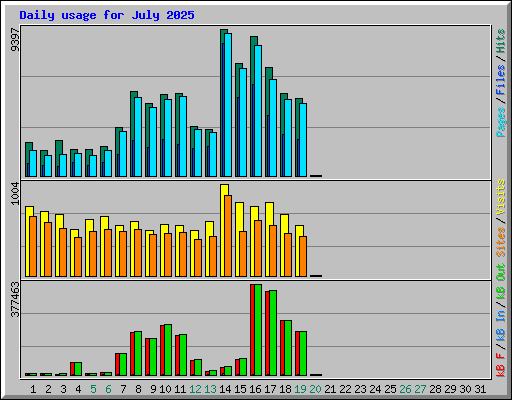Click day label 15 on the x-axis
The image size is (512, 400).
tap(240, 389)
